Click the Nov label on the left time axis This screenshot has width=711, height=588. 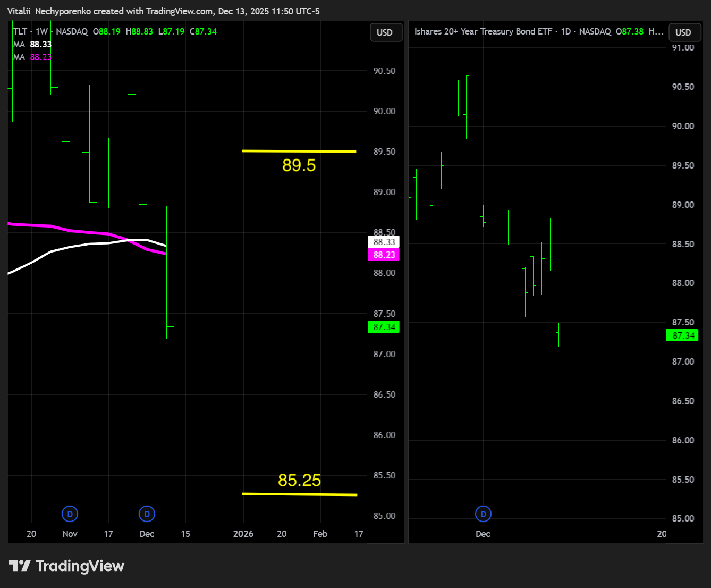(70, 534)
